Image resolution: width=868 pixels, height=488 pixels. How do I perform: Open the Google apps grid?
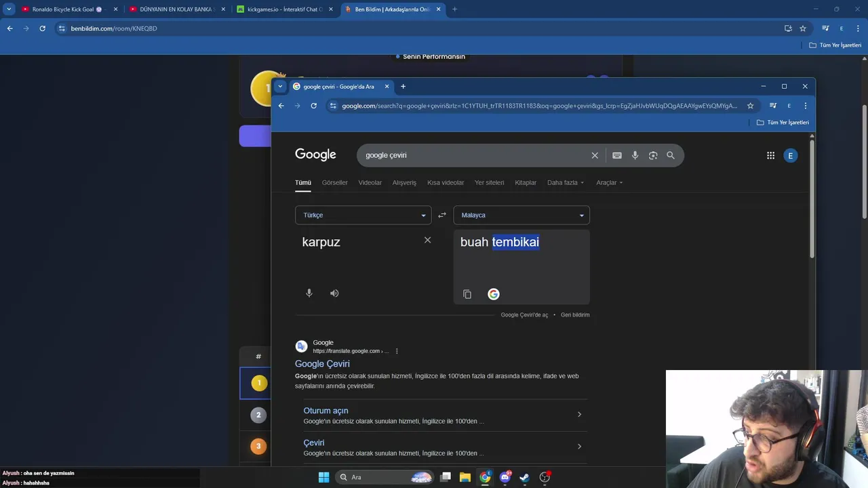click(x=770, y=155)
